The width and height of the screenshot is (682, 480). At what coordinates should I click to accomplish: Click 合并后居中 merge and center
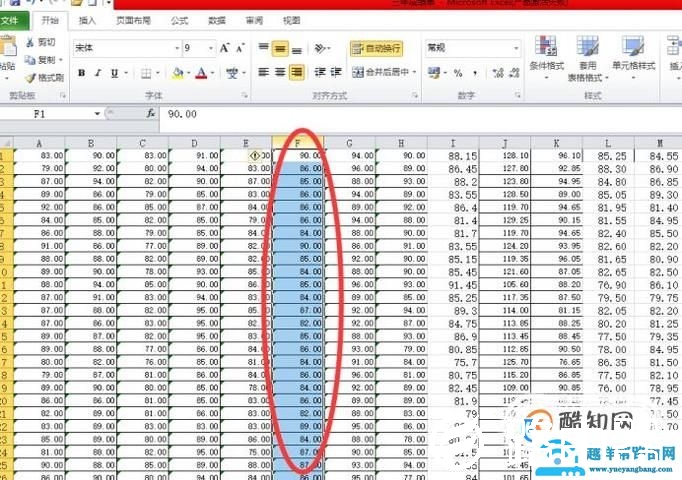(x=381, y=72)
